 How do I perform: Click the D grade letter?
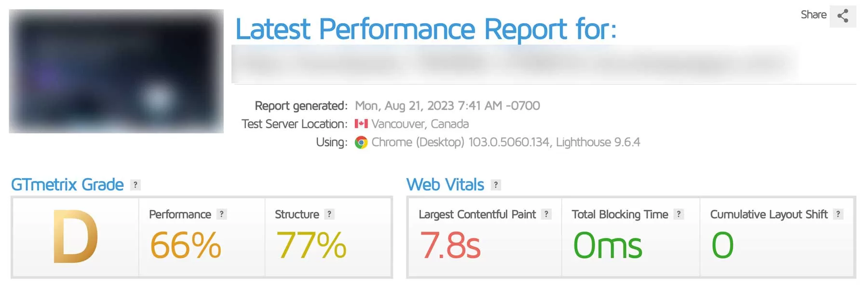pyautogui.click(x=75, y=237)
